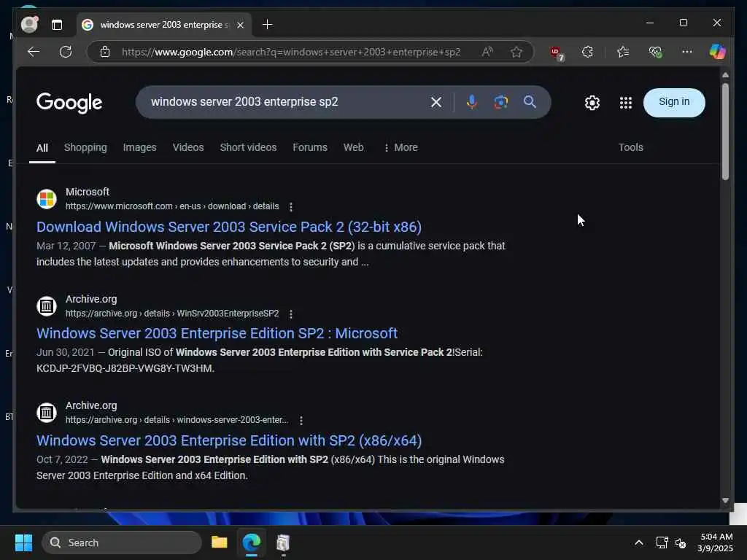Open options for windows-server-2003-enter... result
The width and height of the screenshot is (747, 560).
[301, 421]
